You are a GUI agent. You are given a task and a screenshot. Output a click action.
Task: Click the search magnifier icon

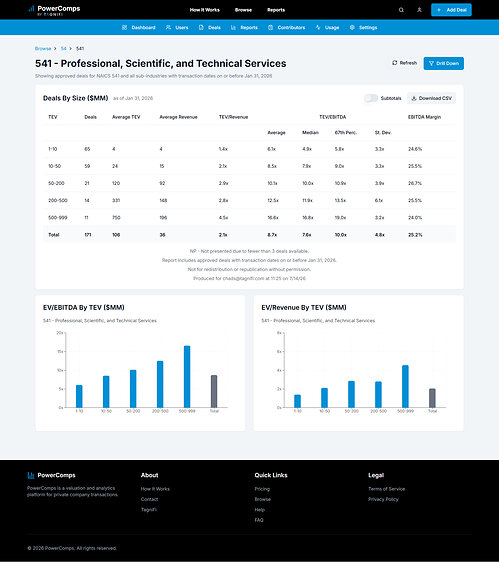401,10
